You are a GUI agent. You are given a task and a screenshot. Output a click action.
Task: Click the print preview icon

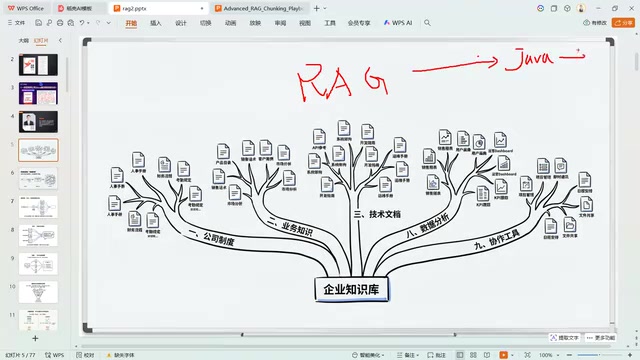[71, 23]
